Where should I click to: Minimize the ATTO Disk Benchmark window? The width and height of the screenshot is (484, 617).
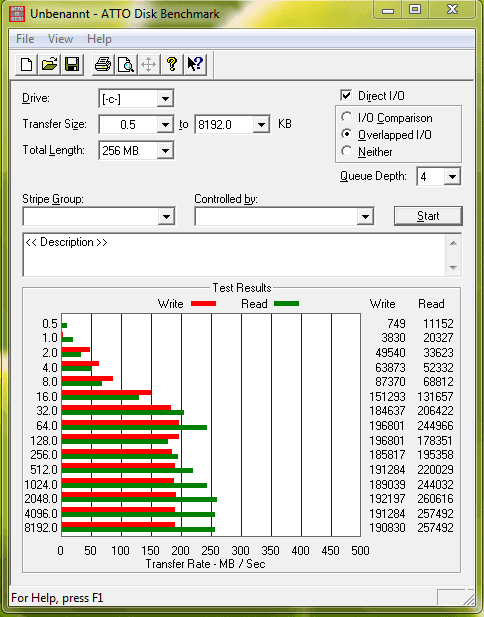[388, 11]
